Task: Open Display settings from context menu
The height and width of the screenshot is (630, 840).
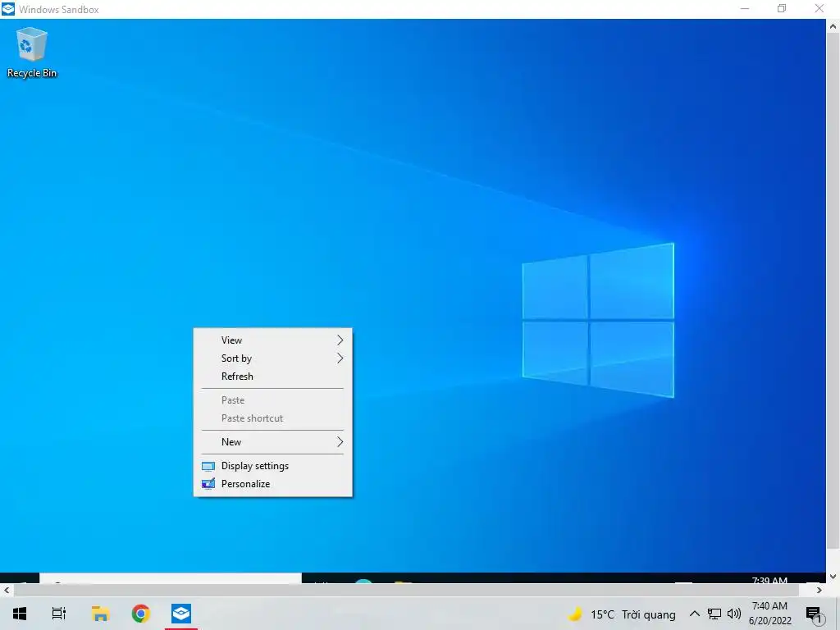Action: [x=272, y=466]
